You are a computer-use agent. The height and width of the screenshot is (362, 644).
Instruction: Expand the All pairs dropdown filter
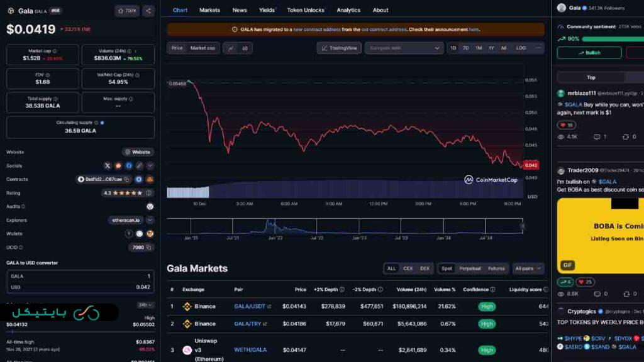(528, 268)
